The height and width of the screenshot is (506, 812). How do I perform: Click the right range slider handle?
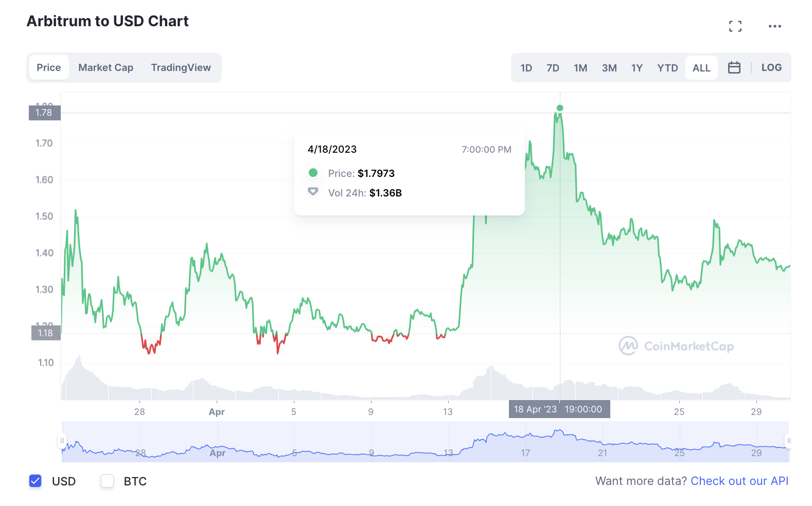[788, 441]
